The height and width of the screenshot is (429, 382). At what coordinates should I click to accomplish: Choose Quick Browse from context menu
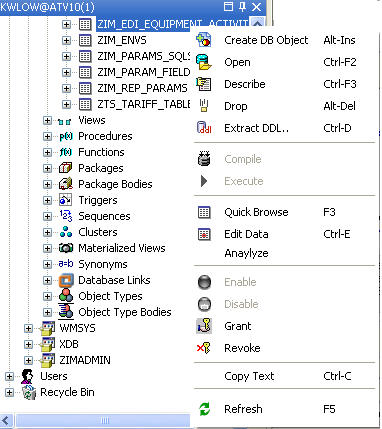tap(286, 212)
